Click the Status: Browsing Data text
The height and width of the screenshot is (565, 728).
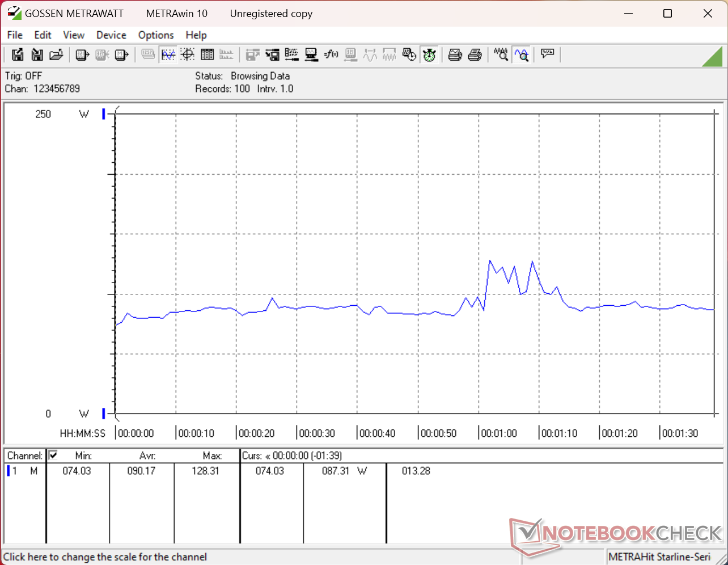243,76
